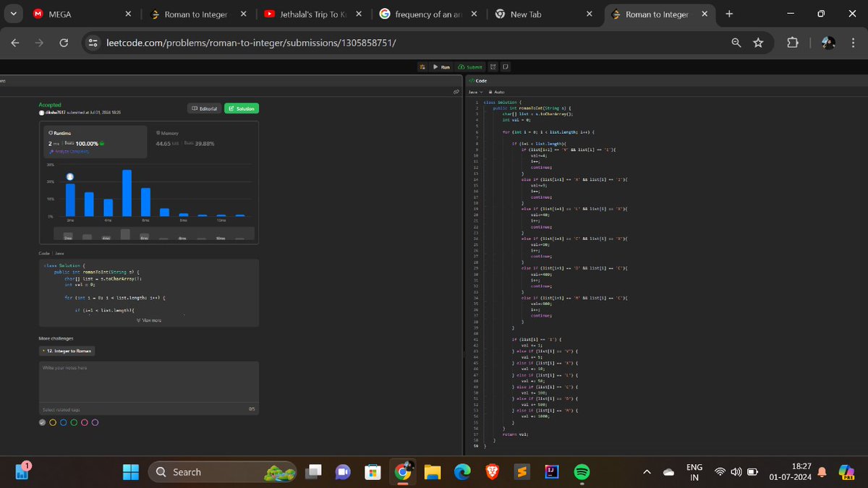Open the browser extensions puzzle icon

click(793, 43)
